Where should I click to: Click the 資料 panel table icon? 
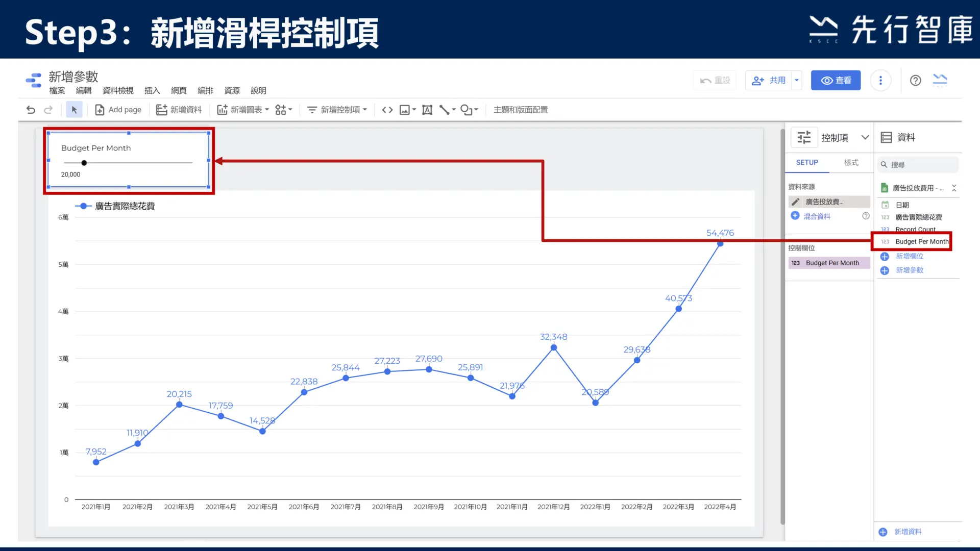point(887,137)
